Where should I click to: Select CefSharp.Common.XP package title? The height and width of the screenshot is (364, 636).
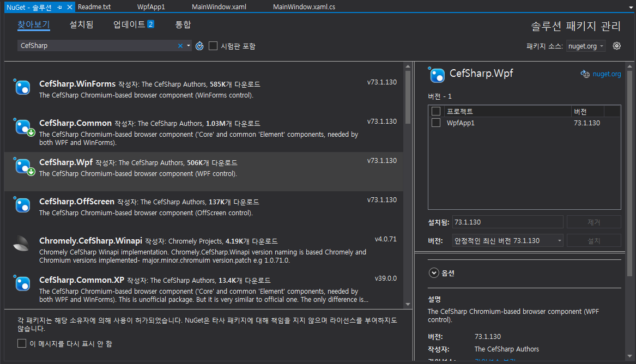coord(82,280)
